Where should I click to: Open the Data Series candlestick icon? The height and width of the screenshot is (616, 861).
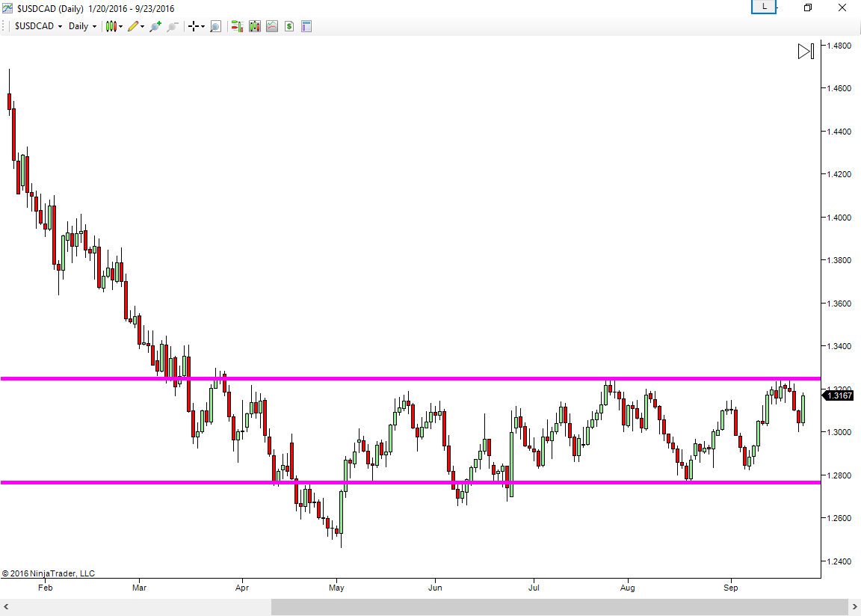[x=255, y=26]
